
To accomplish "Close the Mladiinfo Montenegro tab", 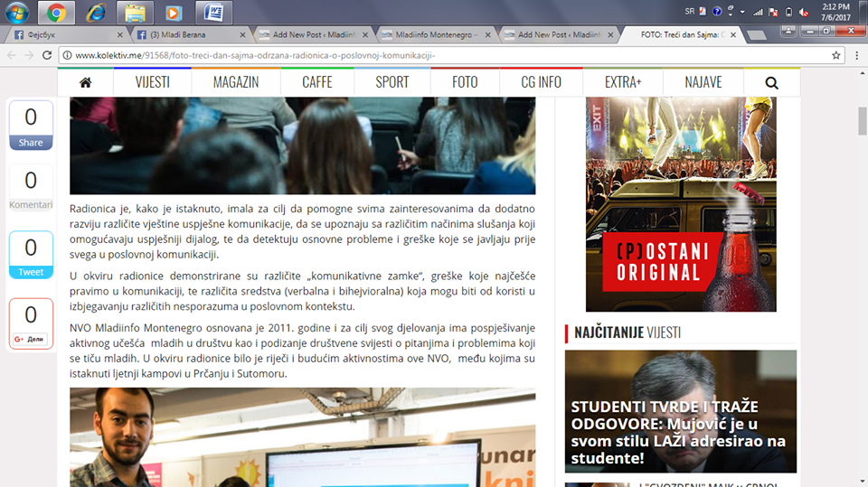I will 487,35.
